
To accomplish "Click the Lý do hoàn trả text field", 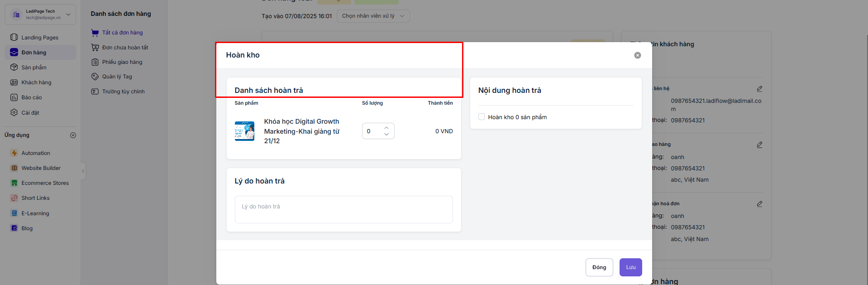I will [x=343, y=209].
